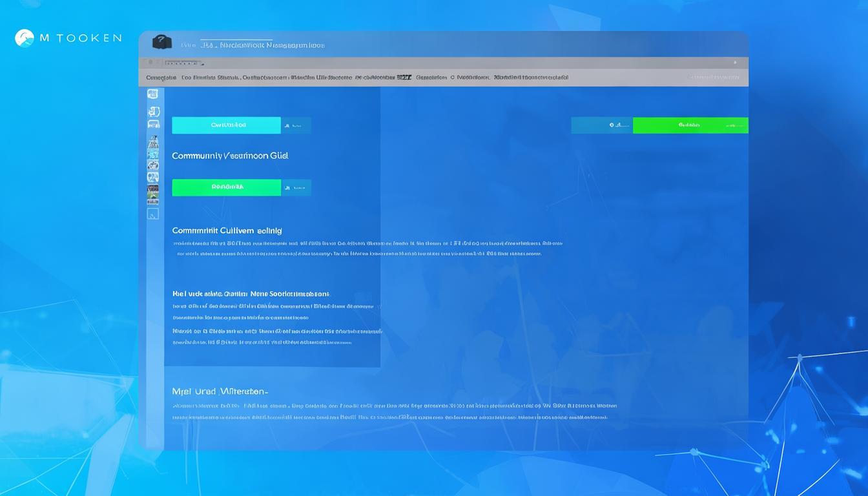This screenshot has height=496, width=868.
Task: Open the faint menu item at far right of menu bar
Action: pos(714,77)
